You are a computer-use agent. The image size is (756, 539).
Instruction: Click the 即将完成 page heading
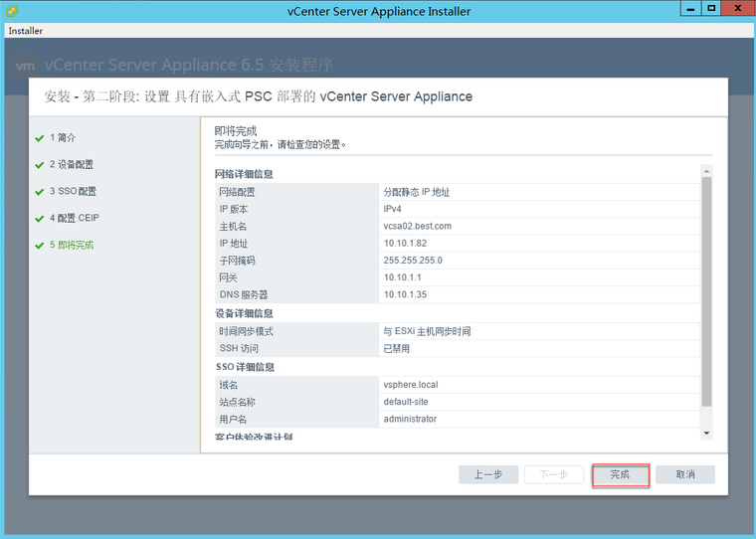point(236,131)
